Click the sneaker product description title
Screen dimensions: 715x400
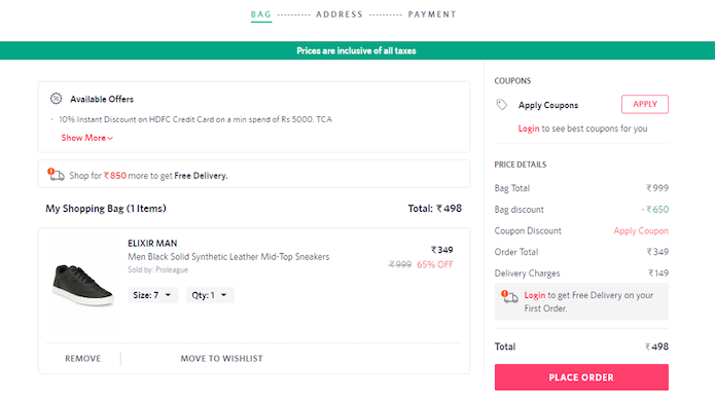[228, 257]
